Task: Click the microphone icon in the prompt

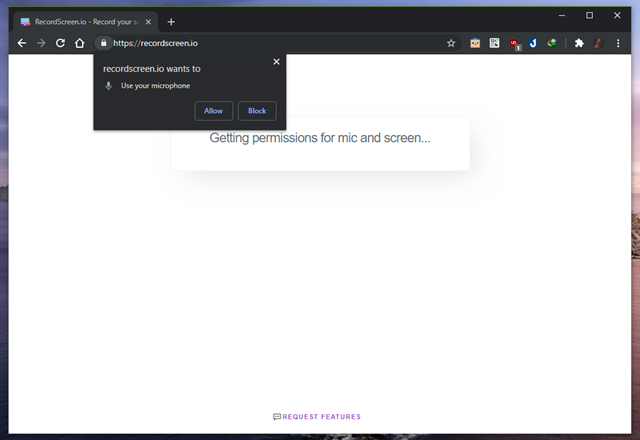Action: [109, 86]
